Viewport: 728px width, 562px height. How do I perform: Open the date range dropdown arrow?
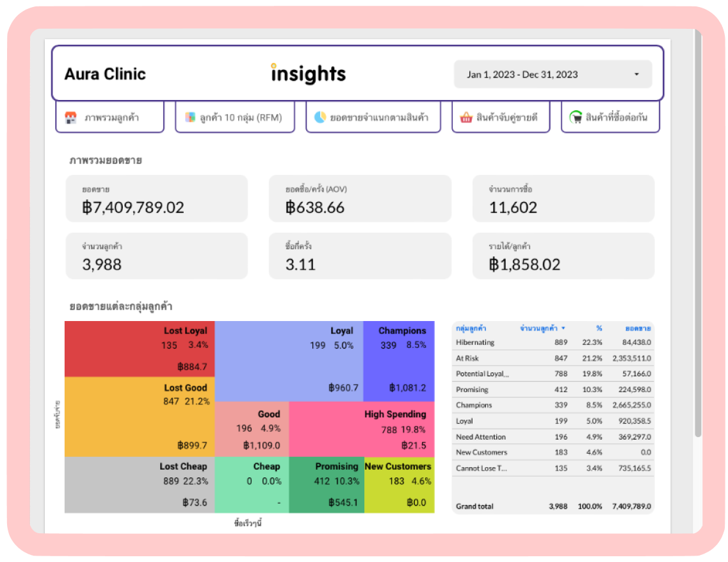[x=636, y=74]
